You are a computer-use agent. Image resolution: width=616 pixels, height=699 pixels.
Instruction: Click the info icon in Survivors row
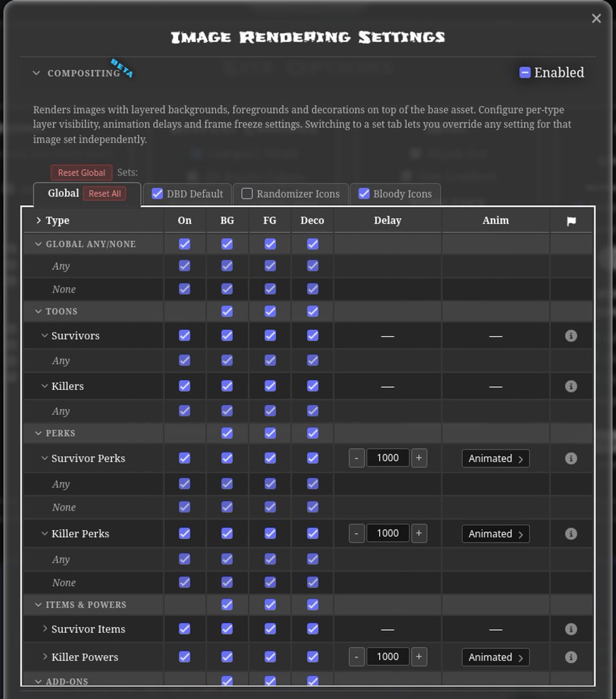coord(571,336)
